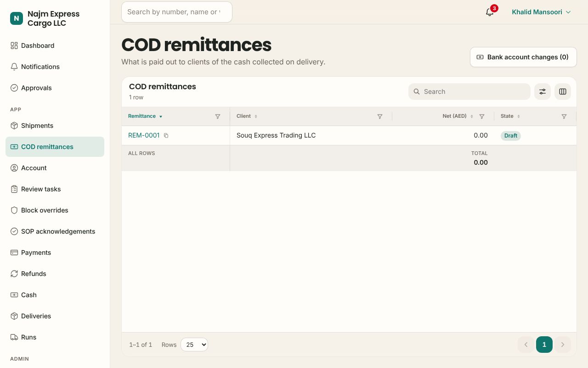
Task: Copy the REM-0001 remittance number
Action: click(x=166, y=136)
